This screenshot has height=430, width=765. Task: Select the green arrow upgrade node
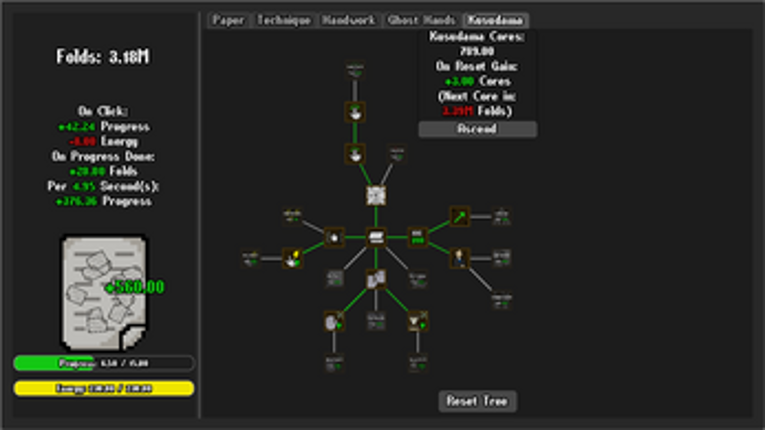pos(459,217)
